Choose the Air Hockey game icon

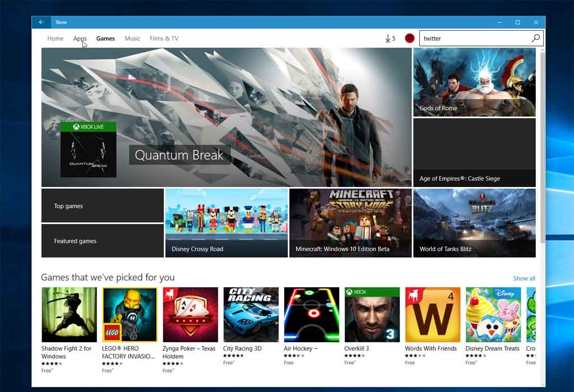click(x=311, y=315)
